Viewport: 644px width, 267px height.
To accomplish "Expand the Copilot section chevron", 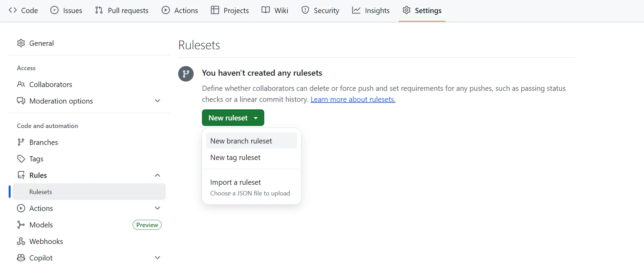I will tap(157, 258).
